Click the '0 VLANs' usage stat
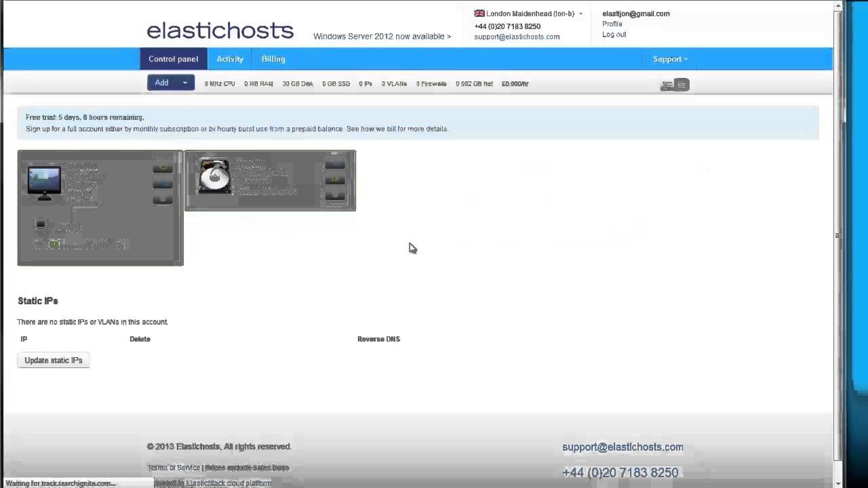 (x=394, y=84)
